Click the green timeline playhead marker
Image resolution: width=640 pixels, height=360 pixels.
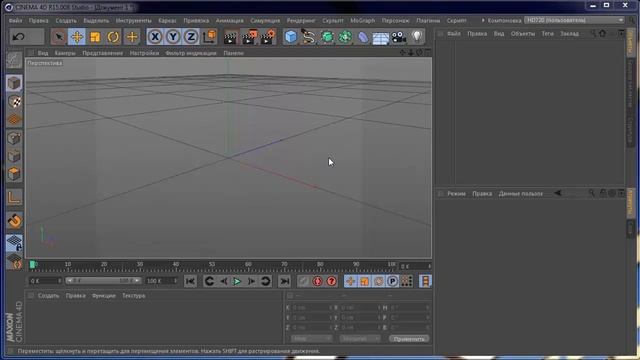coord(33,265)
